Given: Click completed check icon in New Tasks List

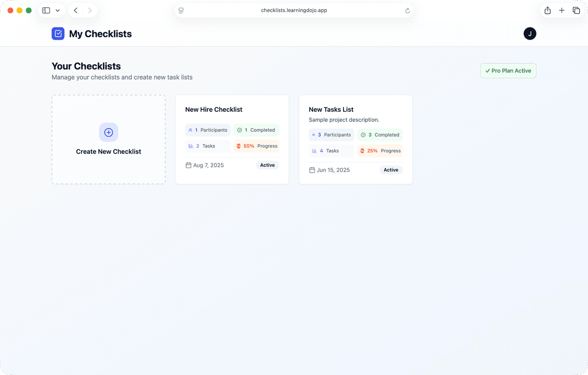Looking at the screenshot, I should click(363, 135).
